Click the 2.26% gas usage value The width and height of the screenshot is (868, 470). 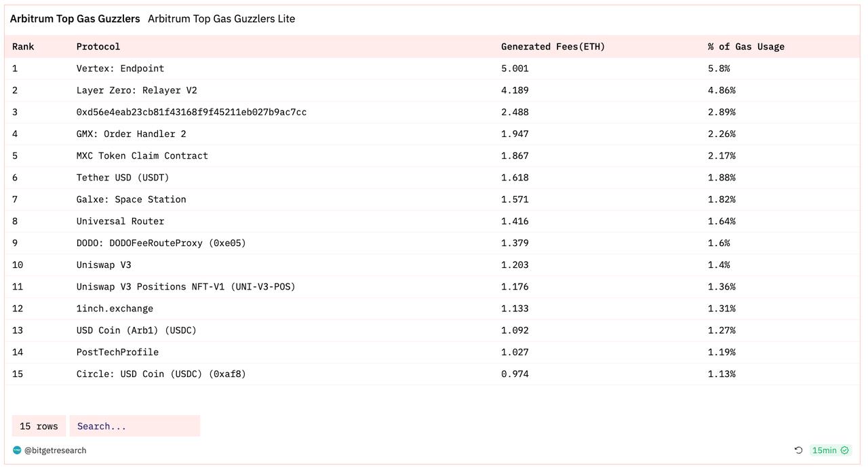(x=722, y=134)
